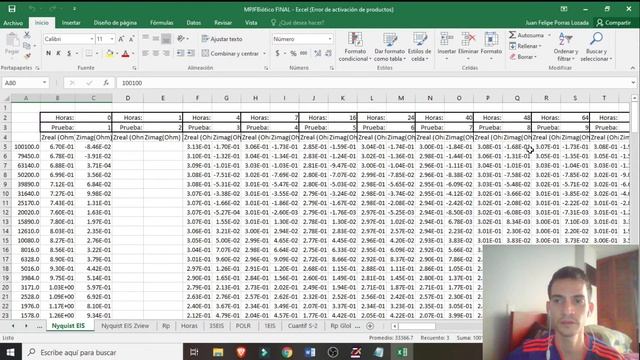640x360 pixels.
Task: Open the Nyquist EIS Zview sheet tab
Action: [x=125, y=326]
